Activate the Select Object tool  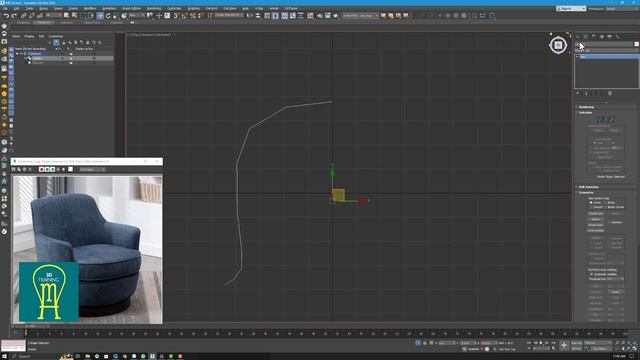(66, 16)
